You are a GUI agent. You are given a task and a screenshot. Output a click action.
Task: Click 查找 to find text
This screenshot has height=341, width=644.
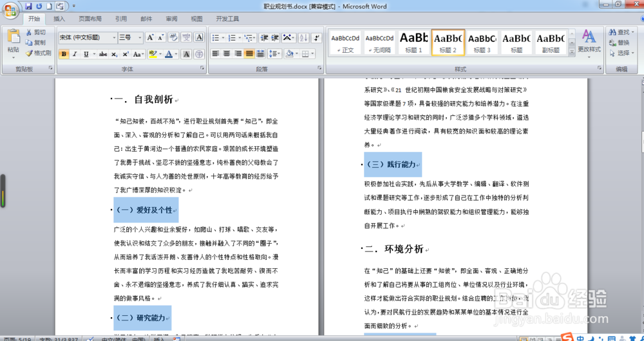point(620,32)
